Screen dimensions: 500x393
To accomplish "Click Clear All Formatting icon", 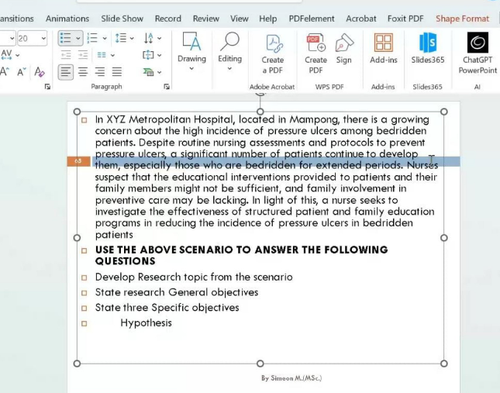I will click(x=39, y=72).
